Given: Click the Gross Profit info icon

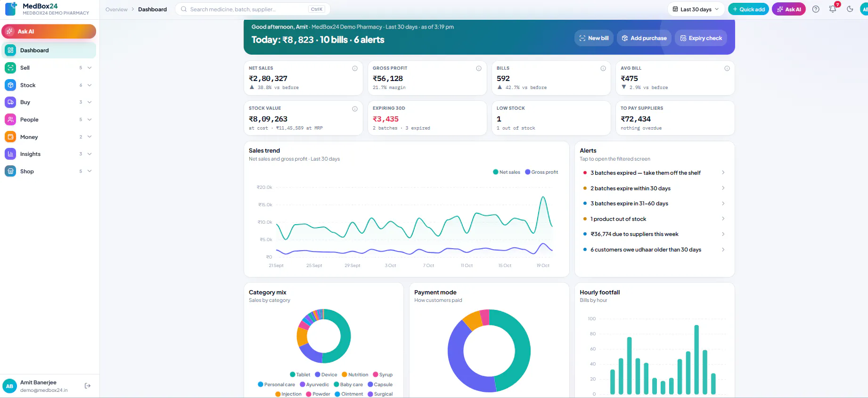Looking at the screenshot, I should coord(479,68).
